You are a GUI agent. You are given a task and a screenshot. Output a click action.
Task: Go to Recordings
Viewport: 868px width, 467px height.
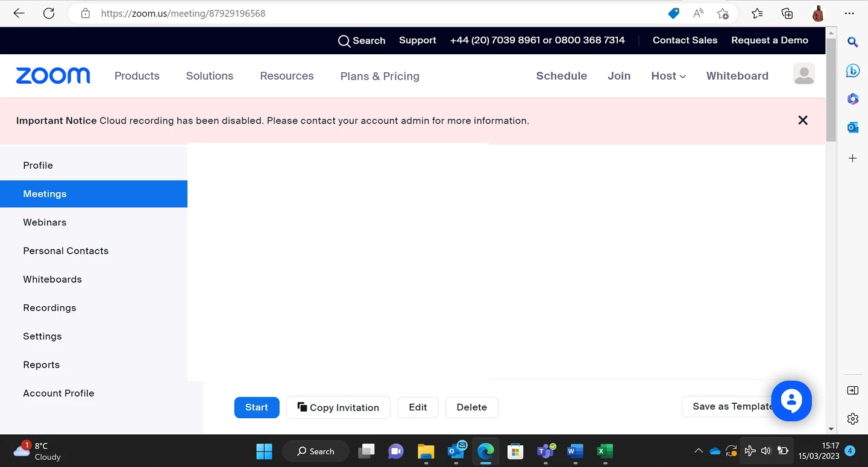[93, 308]
